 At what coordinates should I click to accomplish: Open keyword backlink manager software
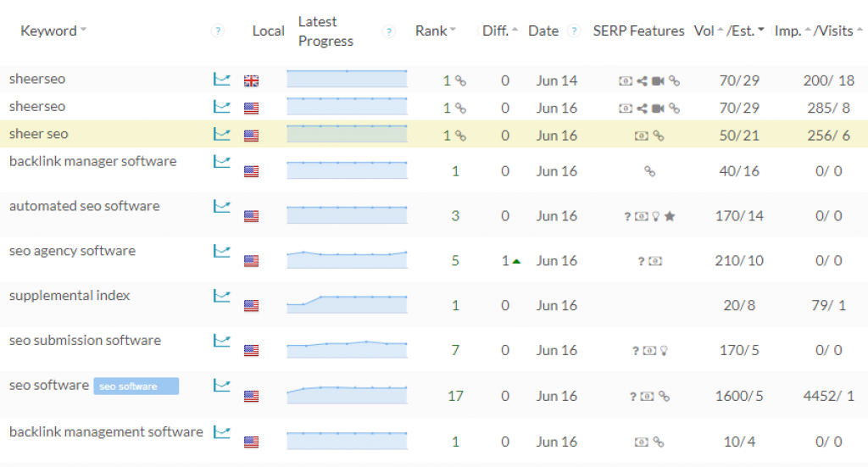[93, 162]
